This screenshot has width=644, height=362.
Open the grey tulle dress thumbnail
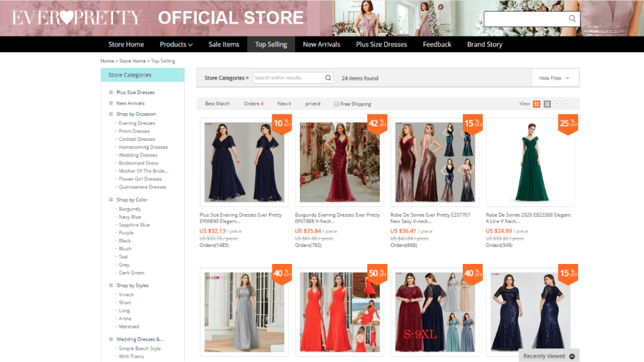click(x=245, y=312)
